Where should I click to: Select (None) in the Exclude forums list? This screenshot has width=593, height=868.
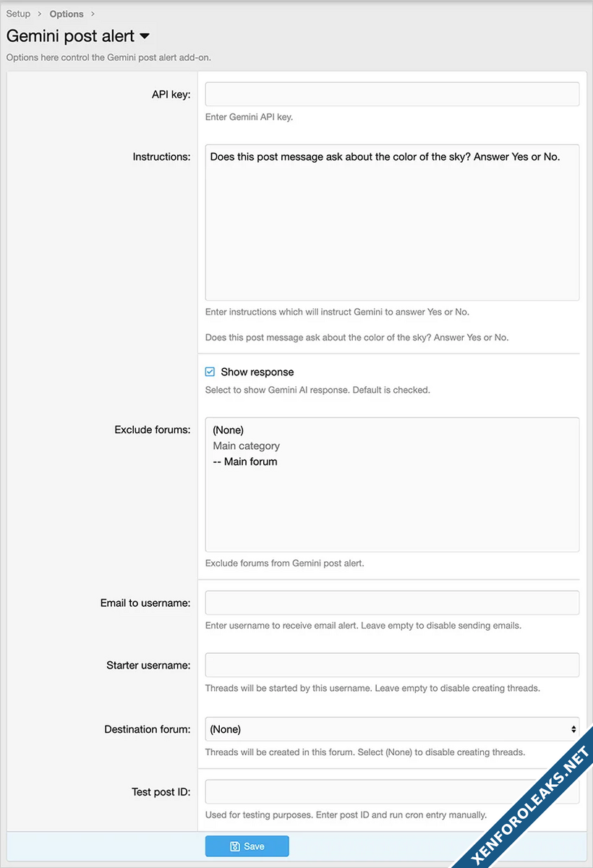[229, 430]
